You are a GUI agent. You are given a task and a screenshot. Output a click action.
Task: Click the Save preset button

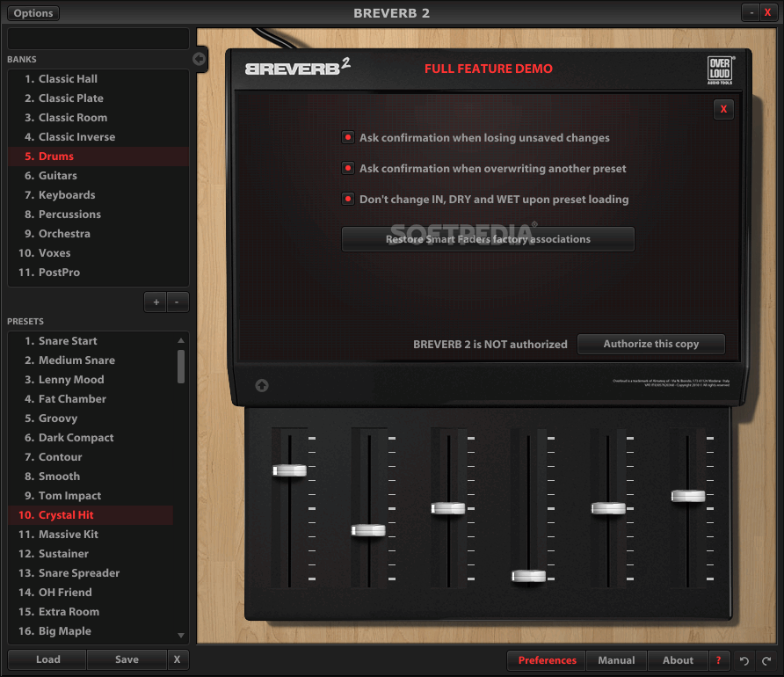point(127,659)
